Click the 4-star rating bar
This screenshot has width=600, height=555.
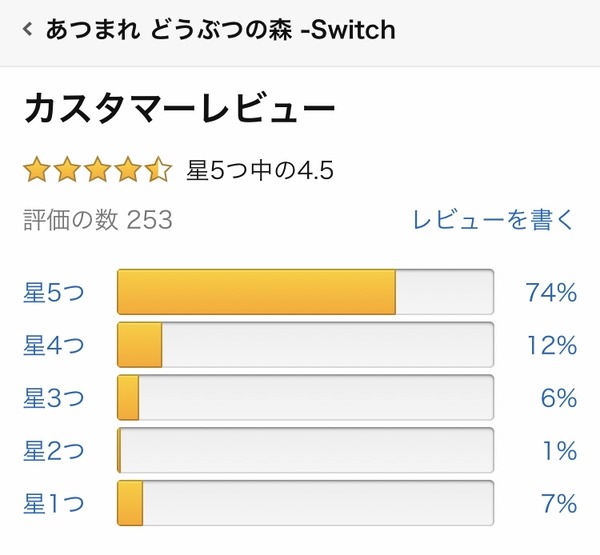coord(305,346)
